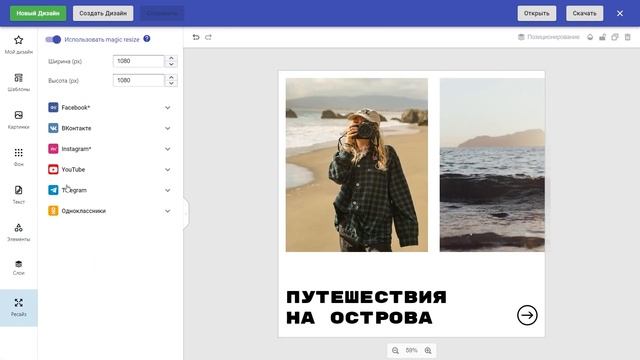Open the Слои layers panel

click(x=18, y=268)
